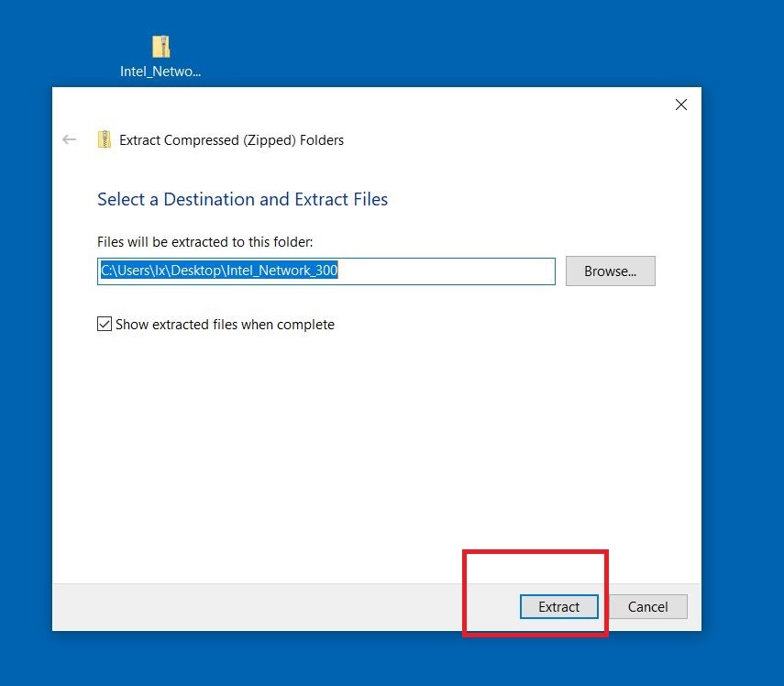
Task: Click the 'Select a Destination and Extract Files' heading
Action: point(242,199)
